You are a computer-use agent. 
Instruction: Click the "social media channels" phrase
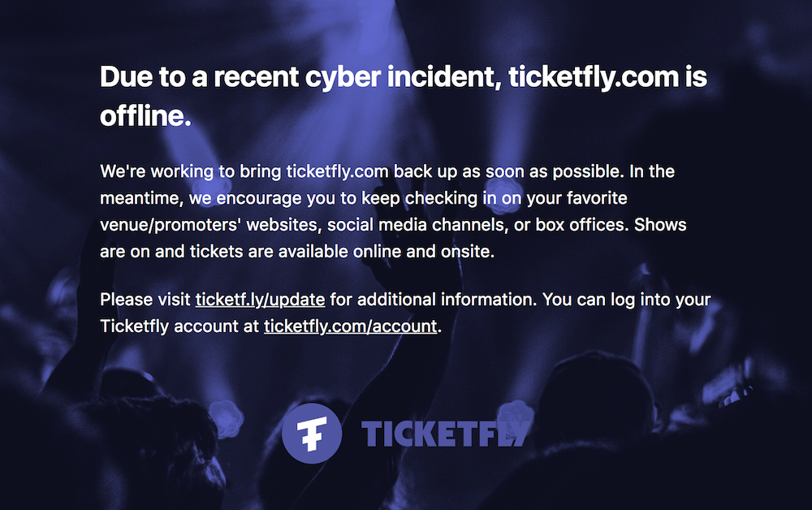[416, 225]
